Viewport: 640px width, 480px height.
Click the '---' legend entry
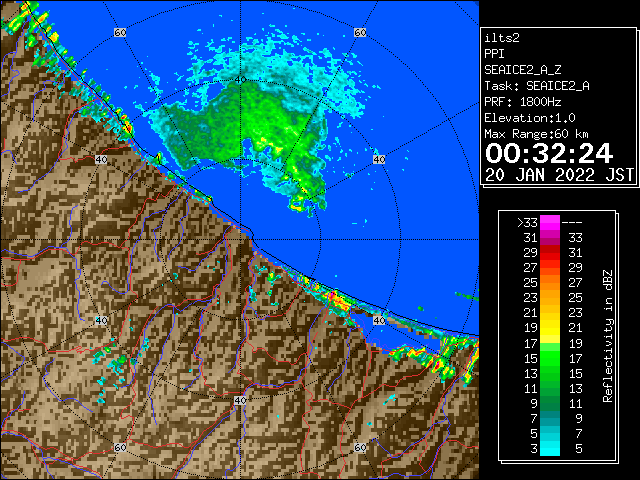coord(572,223)
